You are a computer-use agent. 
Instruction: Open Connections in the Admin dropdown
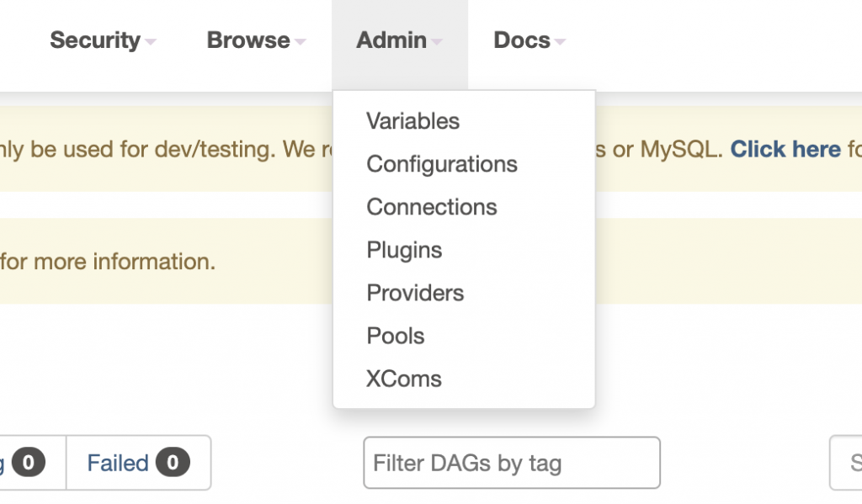pyautogui.click(x=432, y=207)
